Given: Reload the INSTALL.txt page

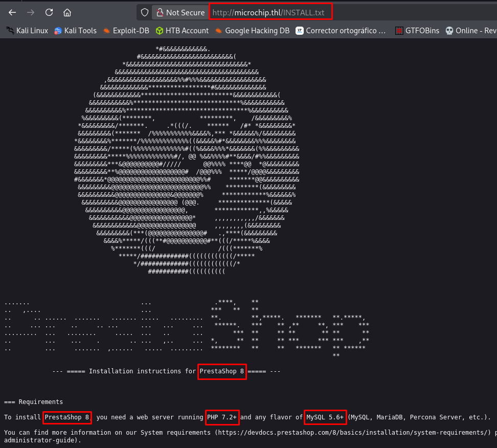Looking at the screenshot, I should point(49,12).
